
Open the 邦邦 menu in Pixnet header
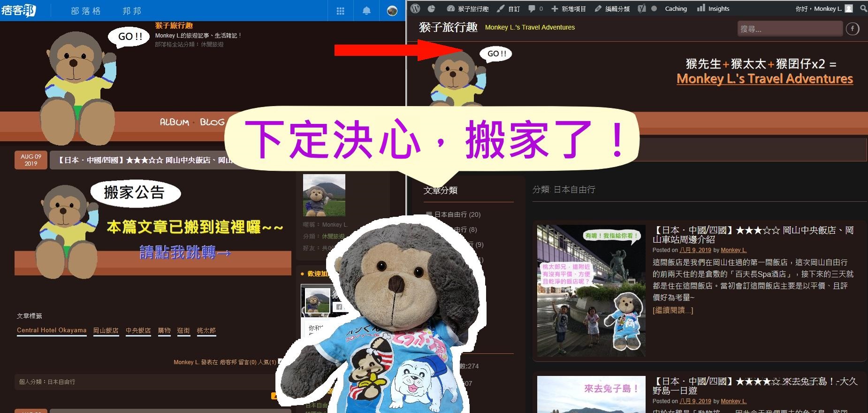pos(132,11)
